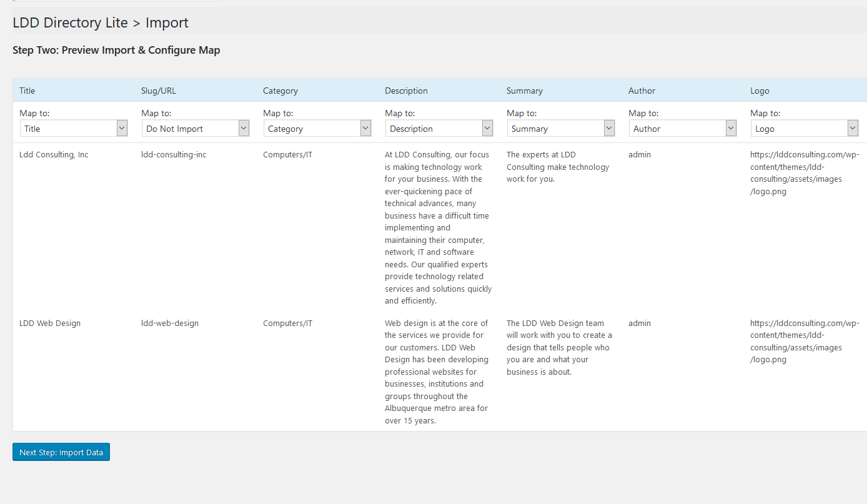Click logo URL in Ldd Consulting row
The width and height of the screenshot is (867, 504).
click(x=805, y=173)
